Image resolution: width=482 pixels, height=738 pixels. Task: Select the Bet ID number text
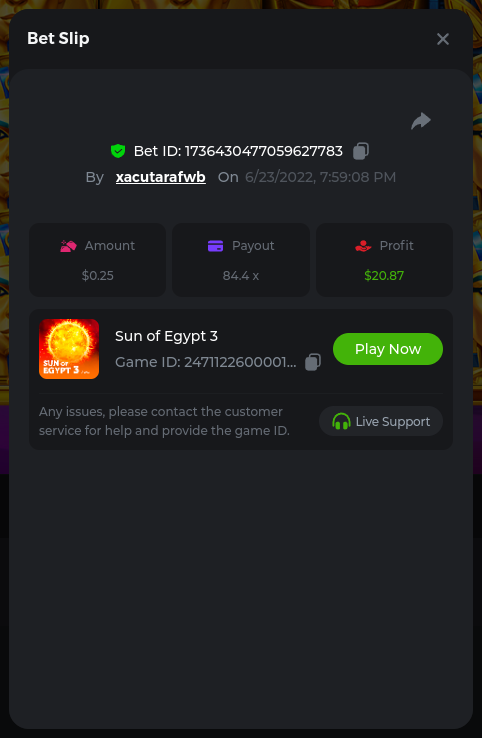click(x=264, y=151)
